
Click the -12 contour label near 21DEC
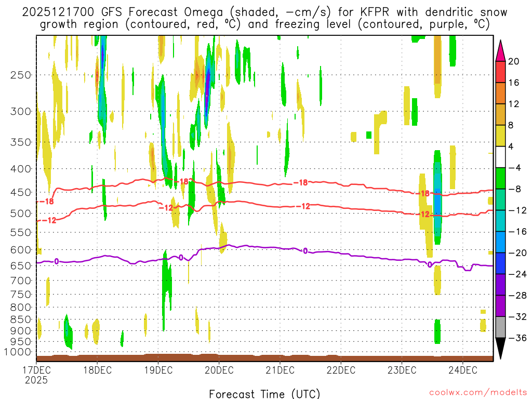click(x=303, y=206)
